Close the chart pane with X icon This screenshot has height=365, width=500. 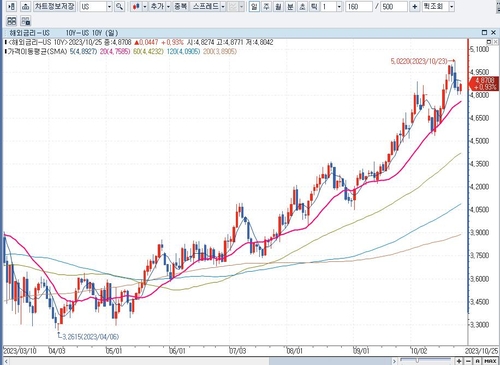coord(494,32)
